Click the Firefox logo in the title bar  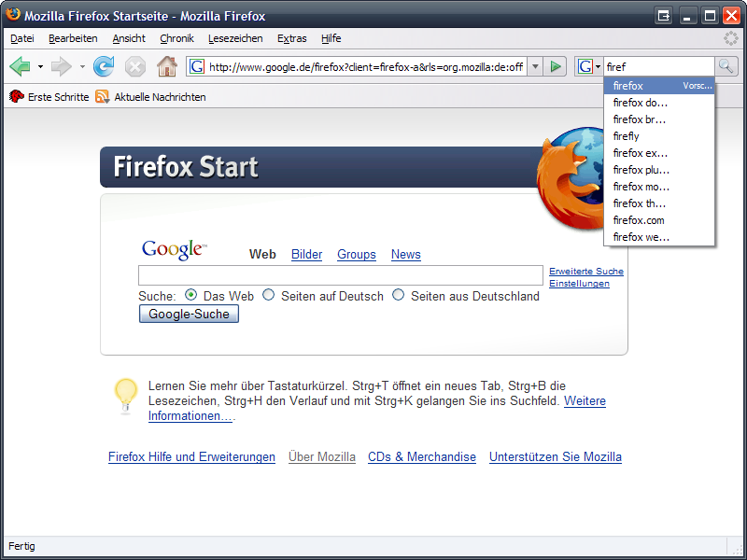coord(13,14)
